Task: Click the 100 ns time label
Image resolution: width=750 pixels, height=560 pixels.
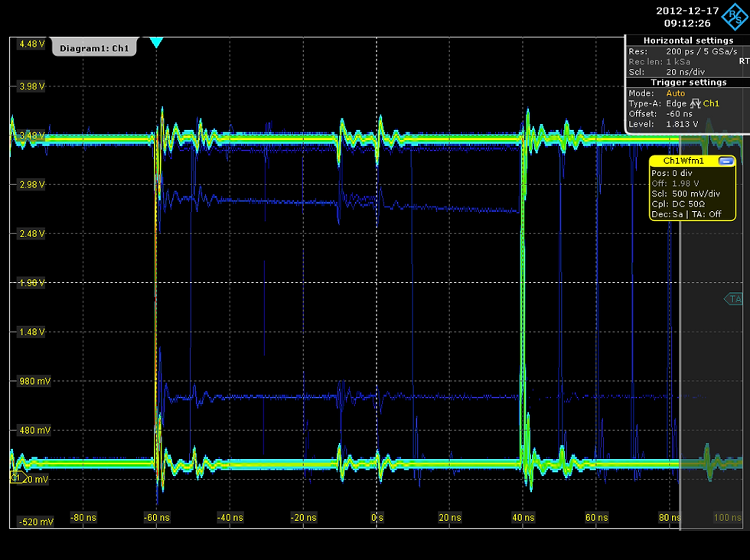Action: [x=728, y=517]
